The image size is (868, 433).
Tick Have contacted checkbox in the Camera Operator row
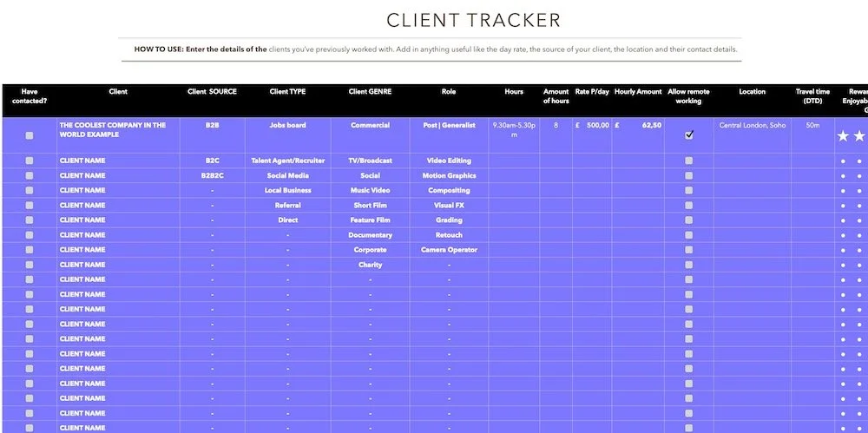(x=30, y=250)
